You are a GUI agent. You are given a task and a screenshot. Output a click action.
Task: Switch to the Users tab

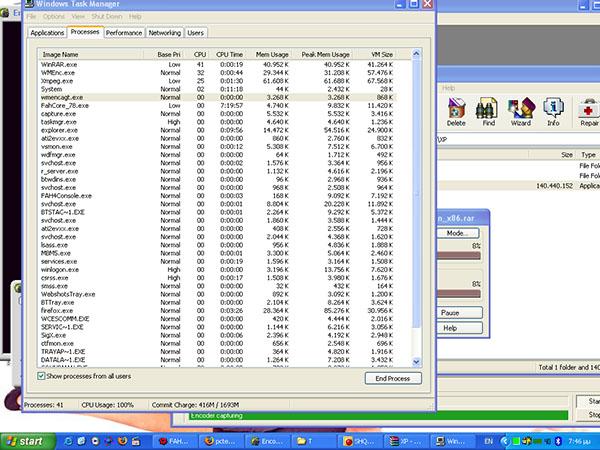(196, 33)
